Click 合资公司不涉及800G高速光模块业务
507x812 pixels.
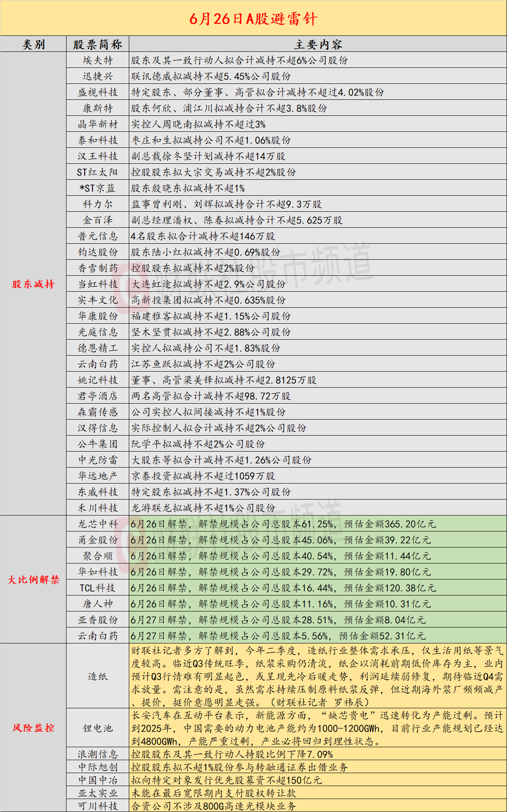coord(214,806)
